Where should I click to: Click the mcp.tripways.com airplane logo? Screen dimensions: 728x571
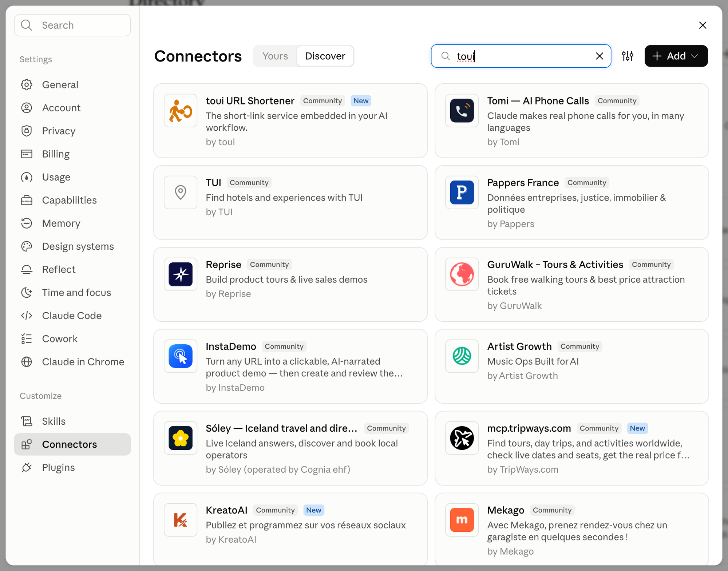(462, 438)
